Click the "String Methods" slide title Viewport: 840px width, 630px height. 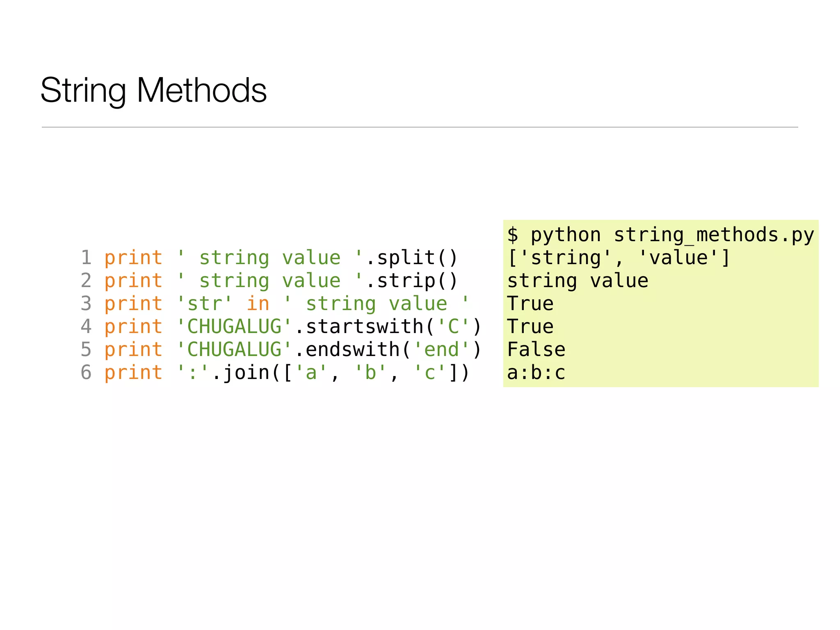(x=153, y=90)
